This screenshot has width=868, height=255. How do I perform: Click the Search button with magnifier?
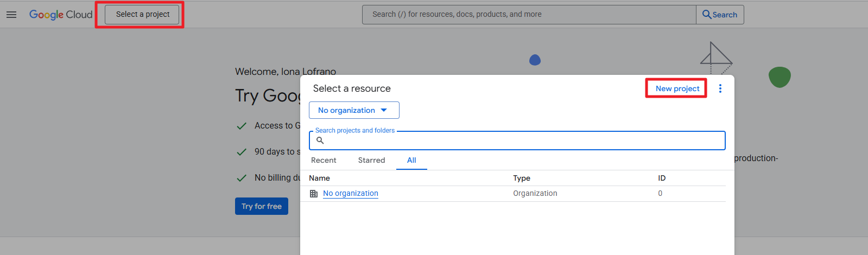coord(720,15)
